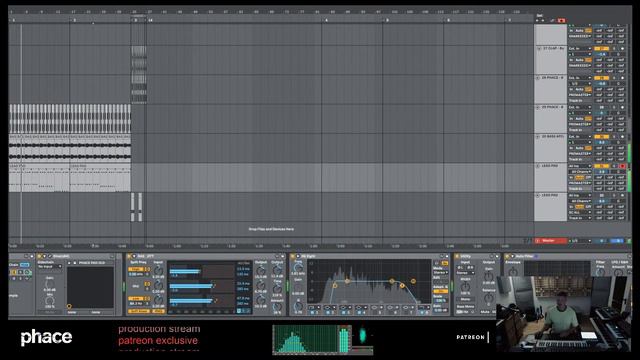Toggle OTT high band split on

tap(136, 269)
